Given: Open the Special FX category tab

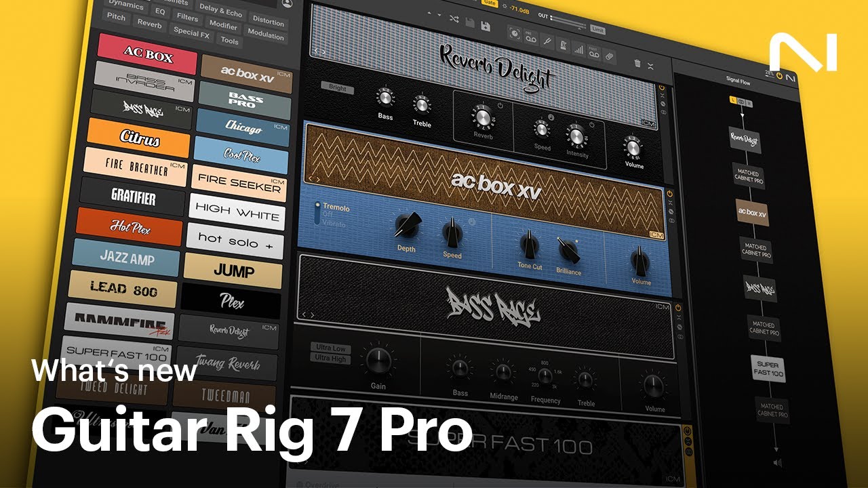Looking at the screenshot, I should [191, 31].
